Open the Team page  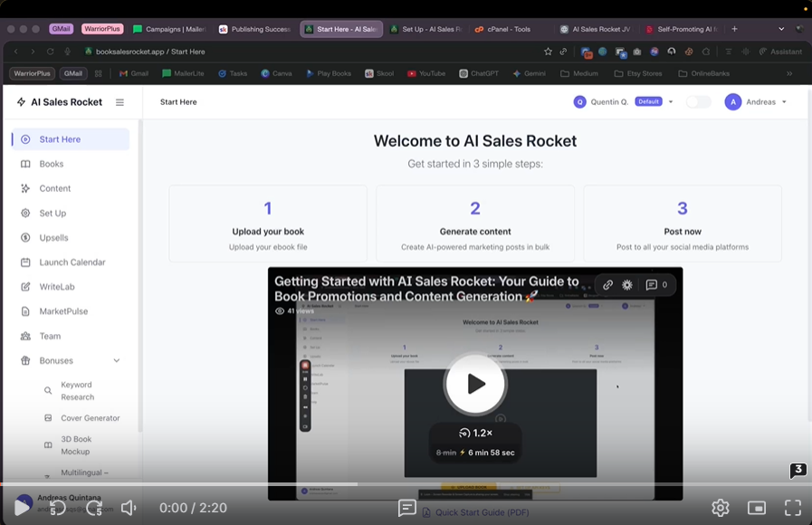50,336
